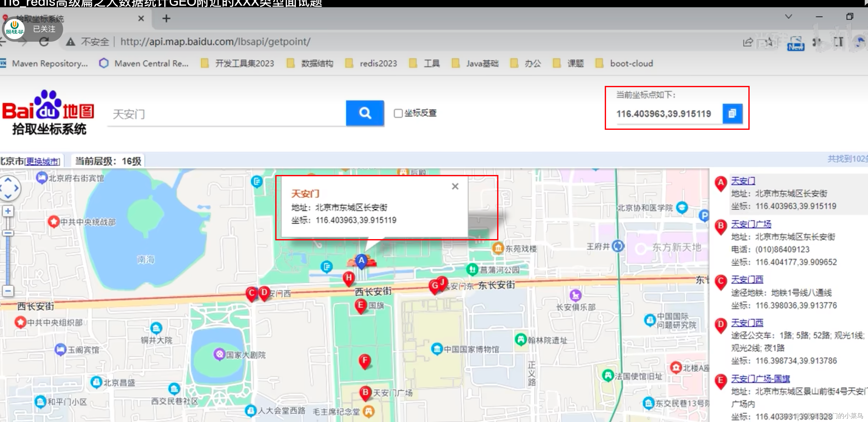Zoom out the map with the minus button
The image size is (868, 422).
(x=8, y=291)
